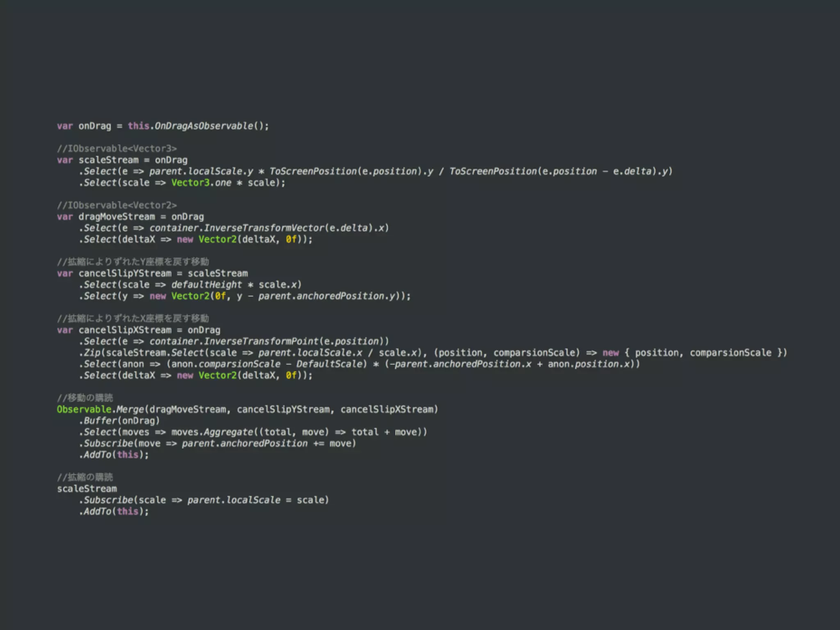Click the green Vector3 type name
The image size is (840, 630).
click(x=190, y=183)
